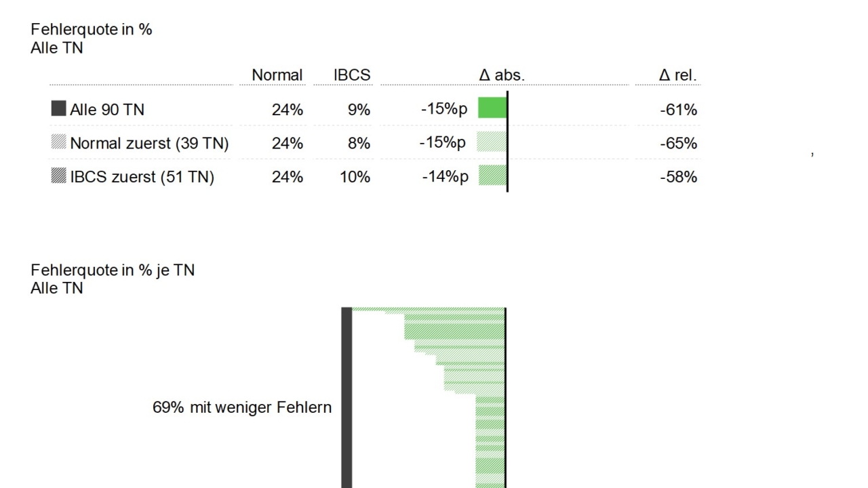Click the Δ rel. column header
Viewport: 868px width, 488px height.
point(677,75)
